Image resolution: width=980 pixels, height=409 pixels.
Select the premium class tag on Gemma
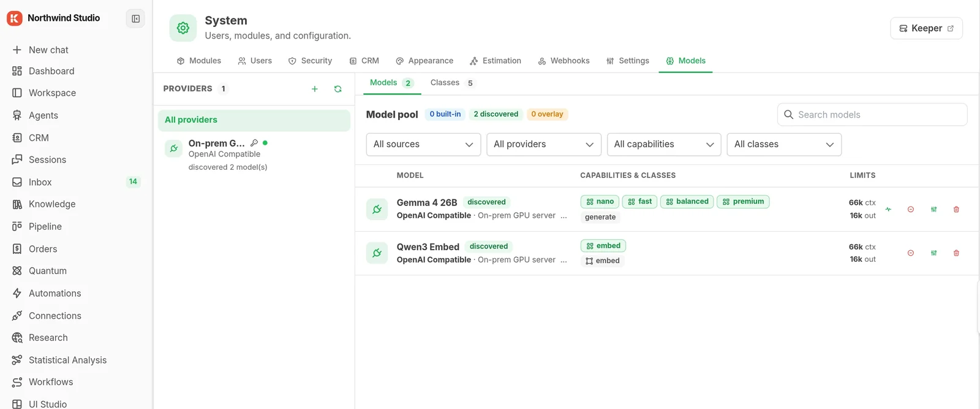743,202
